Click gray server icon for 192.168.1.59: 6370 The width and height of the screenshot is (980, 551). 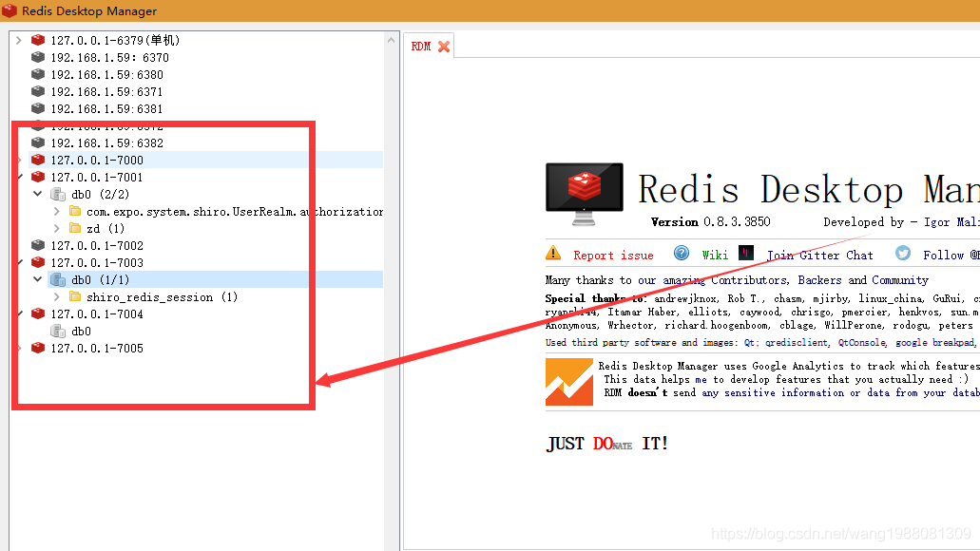point(38,57)
